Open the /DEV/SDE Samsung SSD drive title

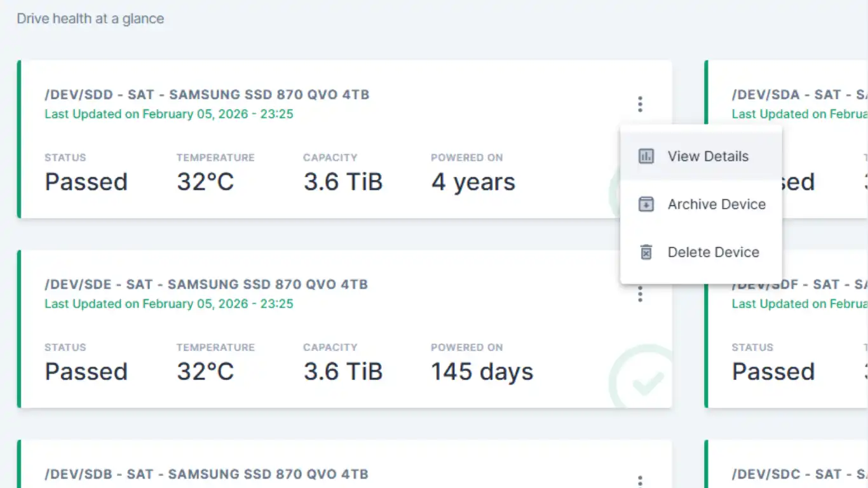tap(206, 285)
